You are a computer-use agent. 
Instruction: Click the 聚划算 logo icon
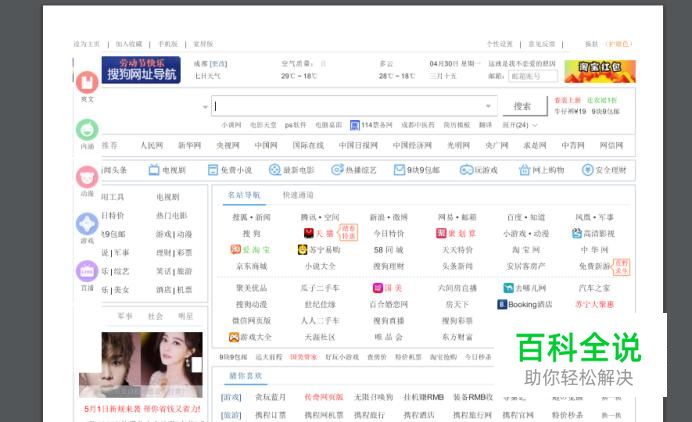tap(441, 233)
